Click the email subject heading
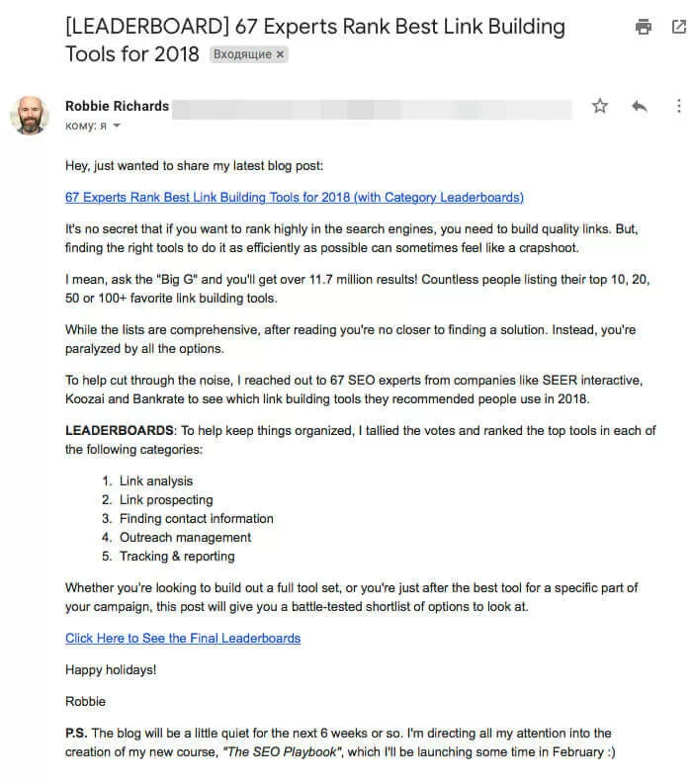Screen dimensions: 692x784 pyautogui.click(x=315, y=40)
